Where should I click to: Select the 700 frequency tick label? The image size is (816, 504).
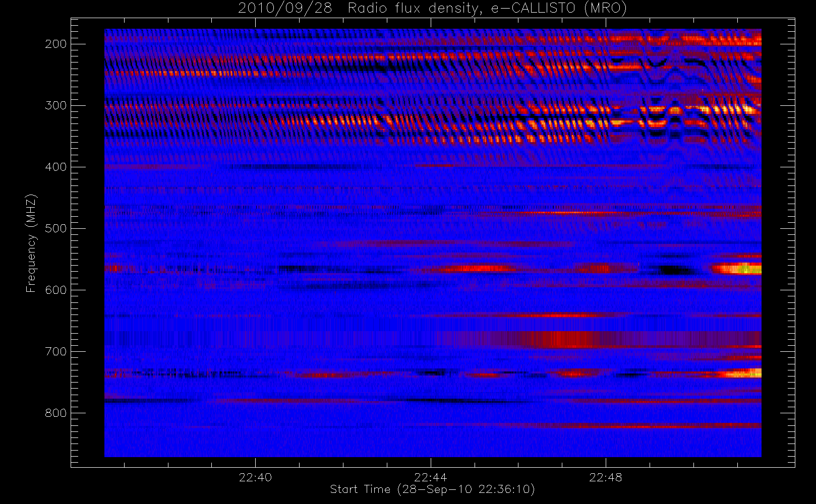tap(56, 351)
